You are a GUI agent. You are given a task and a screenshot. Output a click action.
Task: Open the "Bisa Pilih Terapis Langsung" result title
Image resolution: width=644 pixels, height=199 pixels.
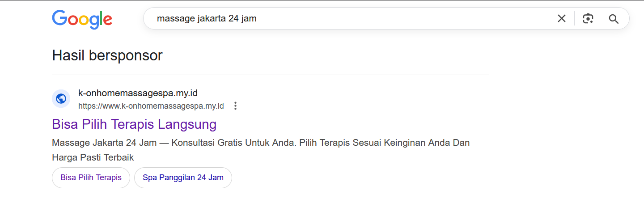pos(134,124)
